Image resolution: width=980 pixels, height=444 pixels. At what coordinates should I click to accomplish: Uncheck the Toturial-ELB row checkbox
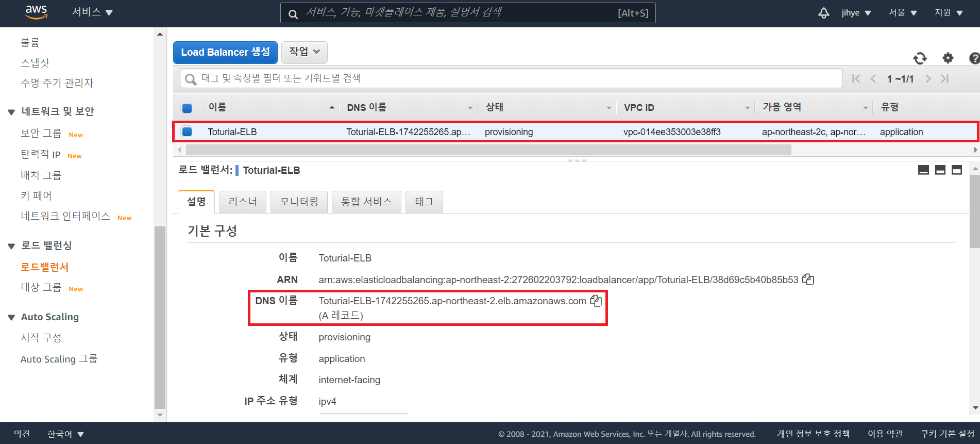click(187, 131)
